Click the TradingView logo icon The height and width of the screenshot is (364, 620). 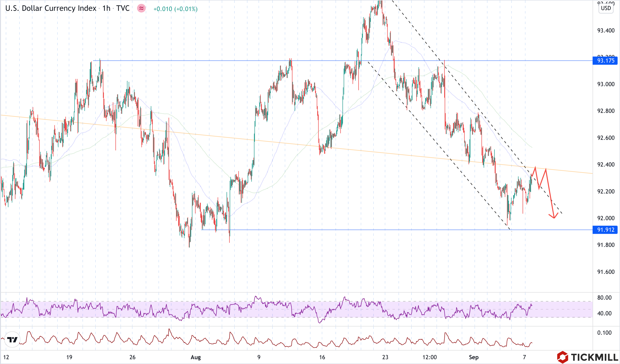(12, 340)
